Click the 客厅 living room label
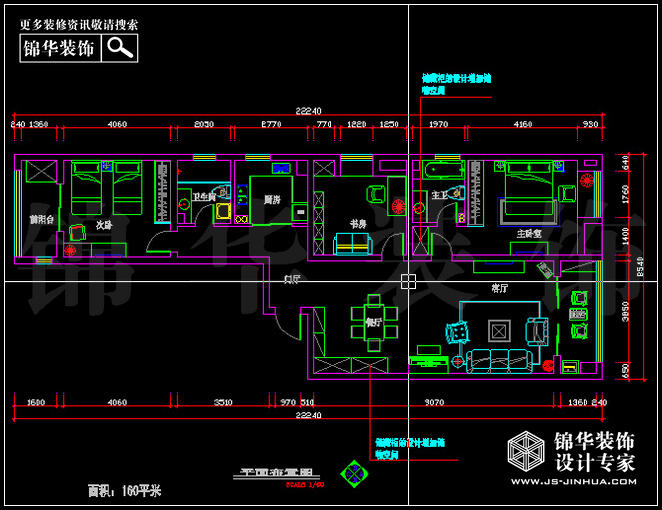The height and width of the screenshot is (510, 662). click(x=500, y=287)
